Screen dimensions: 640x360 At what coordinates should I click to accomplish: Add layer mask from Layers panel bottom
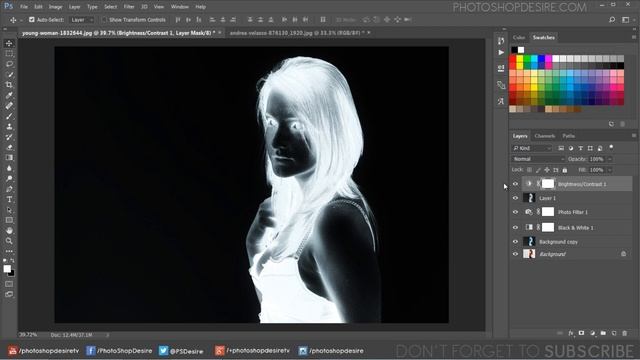[x=581, y=333]
